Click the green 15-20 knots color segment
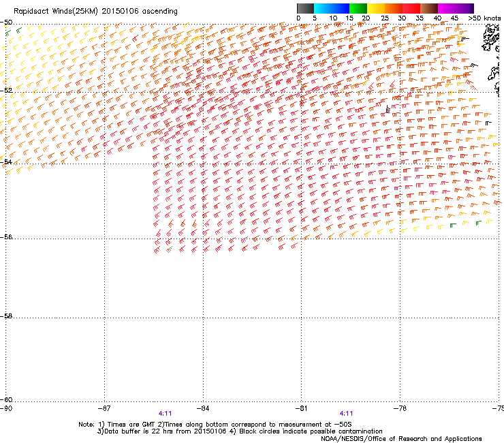The image size is (504, 443). (358, 8)
